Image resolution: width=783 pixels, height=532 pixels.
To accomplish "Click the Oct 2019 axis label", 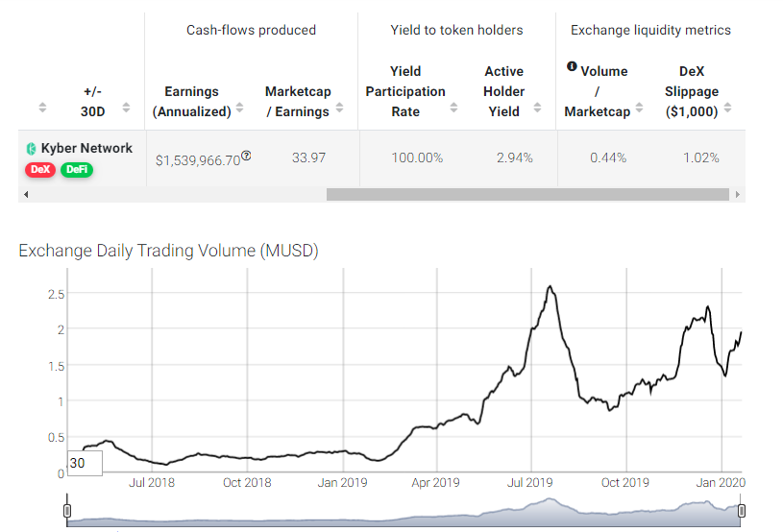I will (x=625, y=483).
